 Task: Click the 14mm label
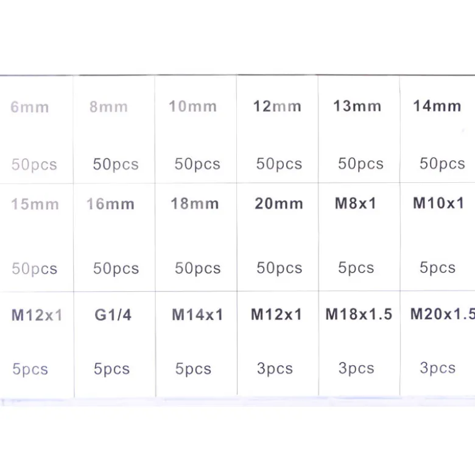pyautogui.click(x=437, y=106)
